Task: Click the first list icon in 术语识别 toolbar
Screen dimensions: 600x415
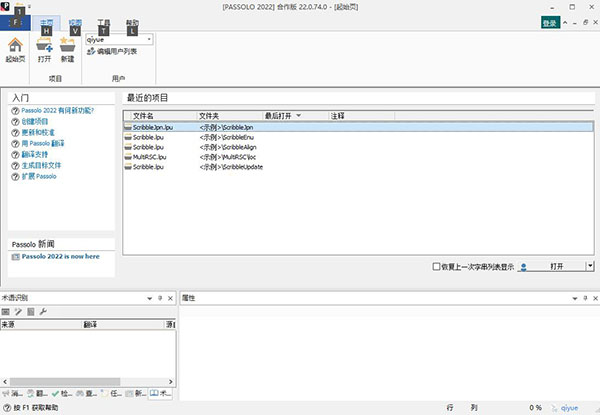Action: [x=5, y=312]
